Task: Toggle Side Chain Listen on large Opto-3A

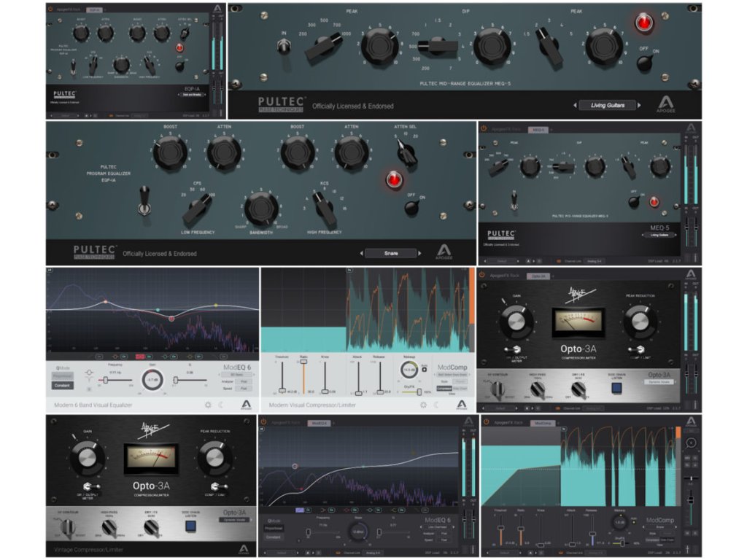Action: click(x=190, y=526)
